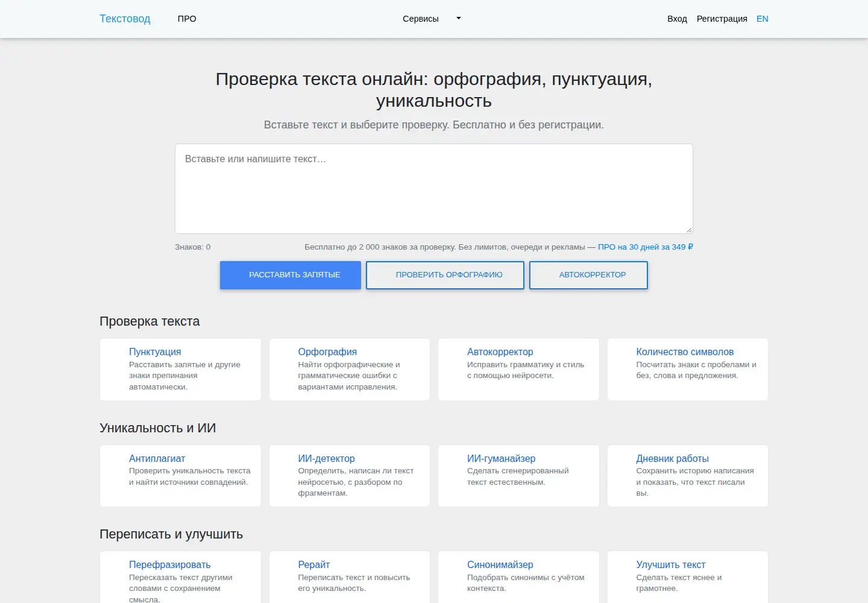This screenshot has height=603, width=868.
Task: Click the main 'Проверка текста онлайн' page title
Action: [x=434, y=90]
